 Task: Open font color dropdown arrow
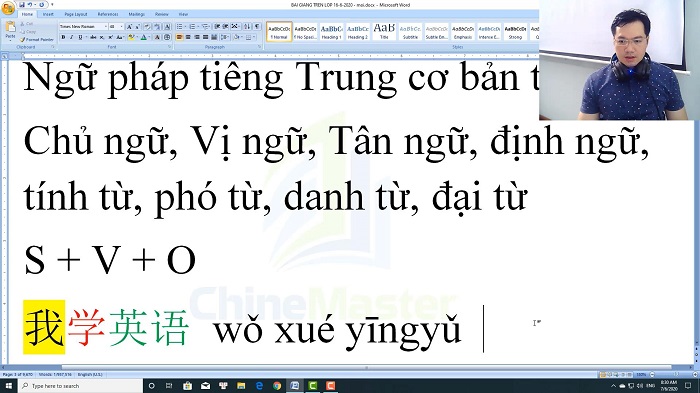(150, 37)
